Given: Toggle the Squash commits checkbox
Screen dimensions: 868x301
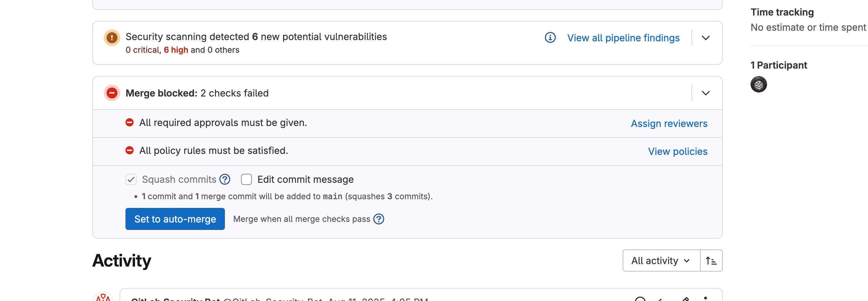Looking at the screenshot, I should 131,179.
